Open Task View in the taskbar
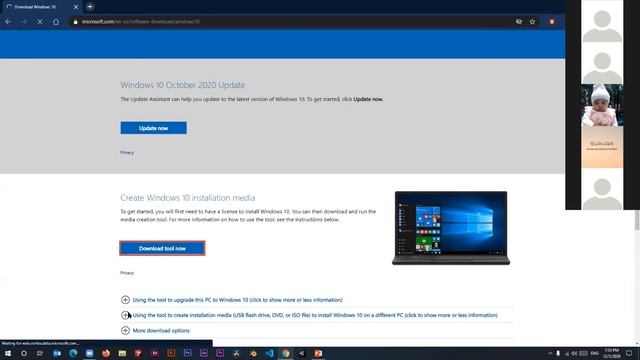This screenshot has height=360, width=640. click(40, 353)
